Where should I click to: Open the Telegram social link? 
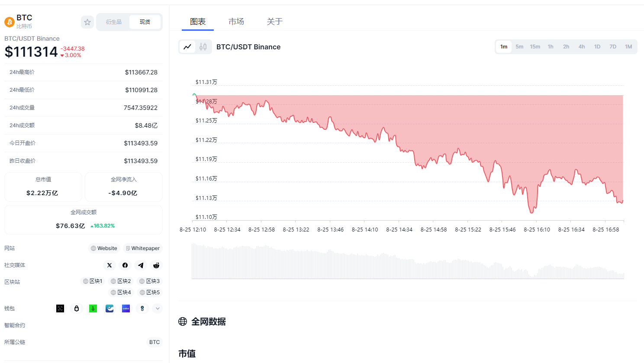point(141,265)
